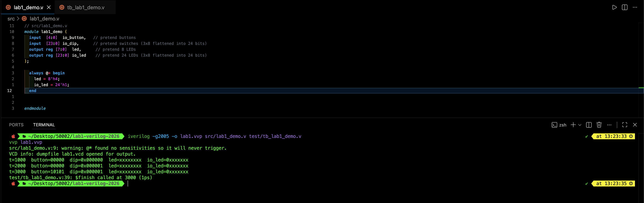Click the src breadcrumb folder
Image resolution: width=644 pixels, height=203 pixels.
click(x=11, y=19)
